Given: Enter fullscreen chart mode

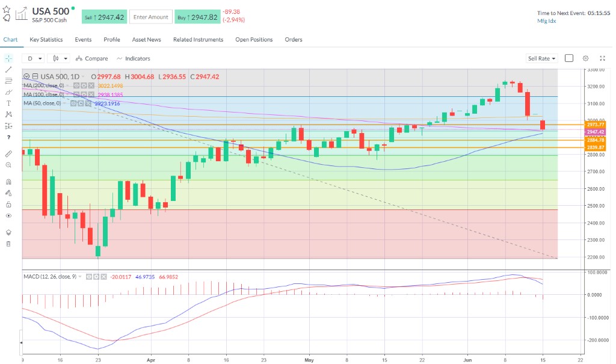Looking at the screenshot, I should point(602,58).
